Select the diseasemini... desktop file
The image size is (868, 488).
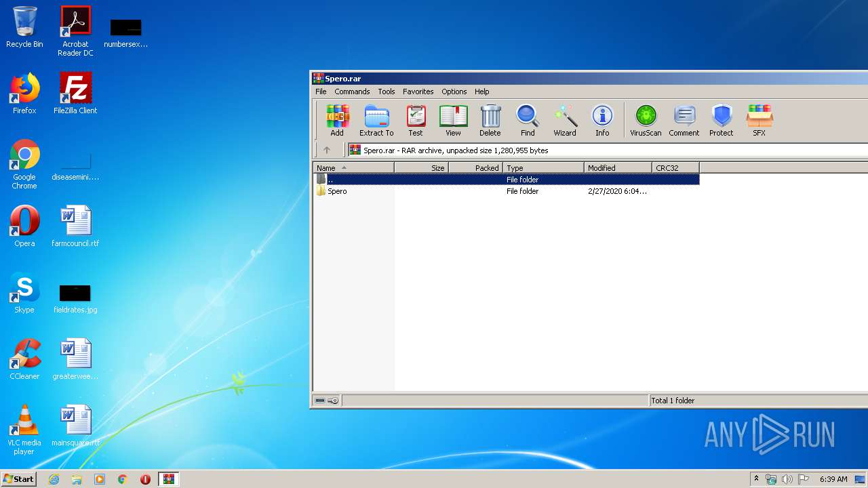coord(75,167)
